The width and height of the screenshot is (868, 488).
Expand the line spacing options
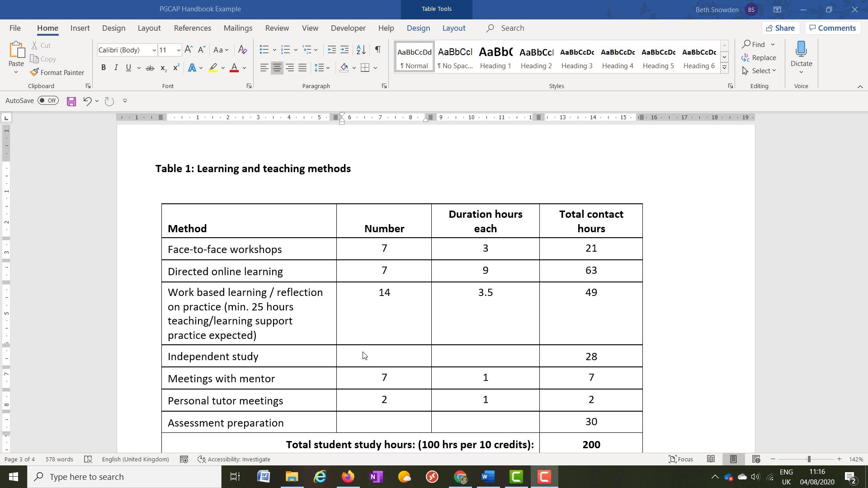point(327,68)
